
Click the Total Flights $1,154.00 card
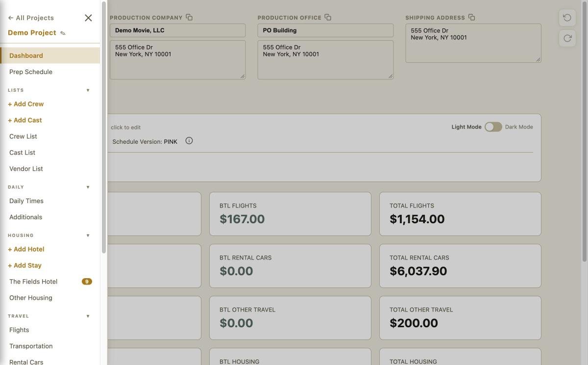point(460,214)
